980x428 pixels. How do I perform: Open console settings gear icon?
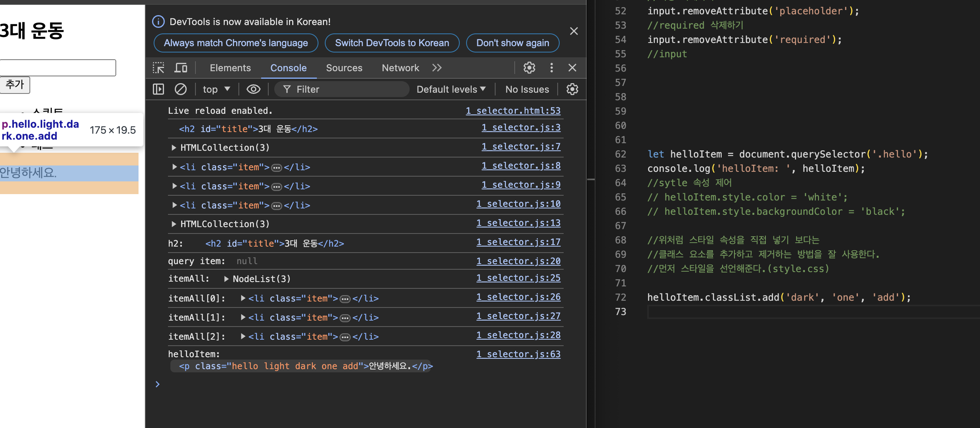[572, 89]
